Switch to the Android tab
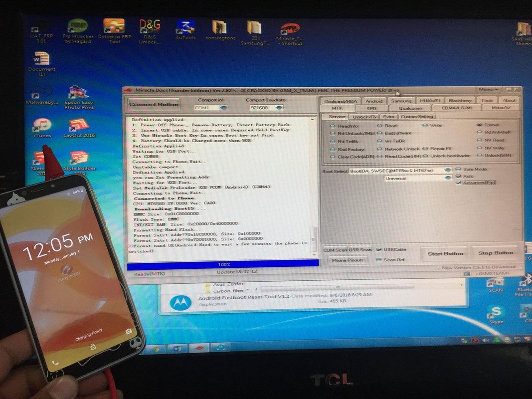Screen dimensions: 532x399 pyautogui.click(x=374, y=101)
